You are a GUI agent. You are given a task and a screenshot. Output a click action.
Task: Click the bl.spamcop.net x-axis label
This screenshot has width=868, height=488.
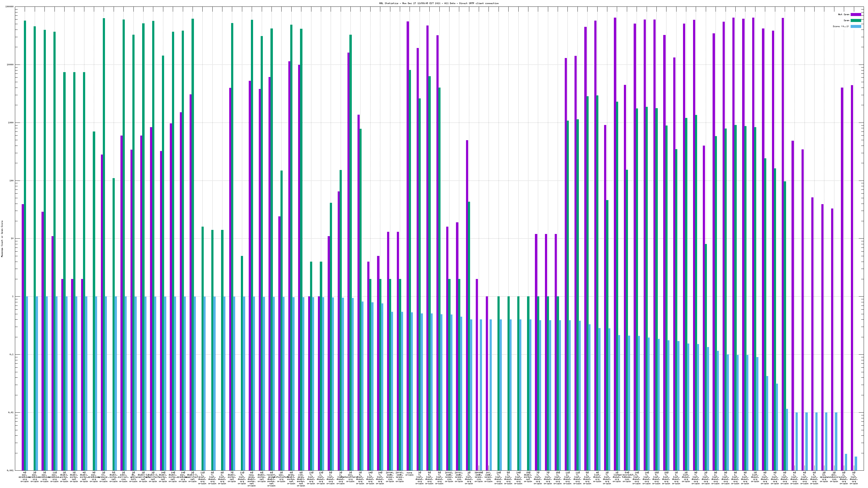click(x=103, y=477)
